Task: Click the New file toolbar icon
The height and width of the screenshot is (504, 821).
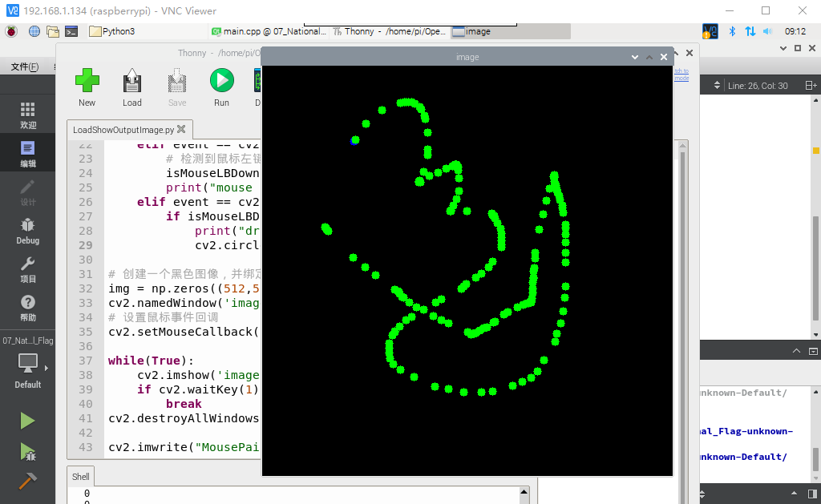Action: (87, 81)
